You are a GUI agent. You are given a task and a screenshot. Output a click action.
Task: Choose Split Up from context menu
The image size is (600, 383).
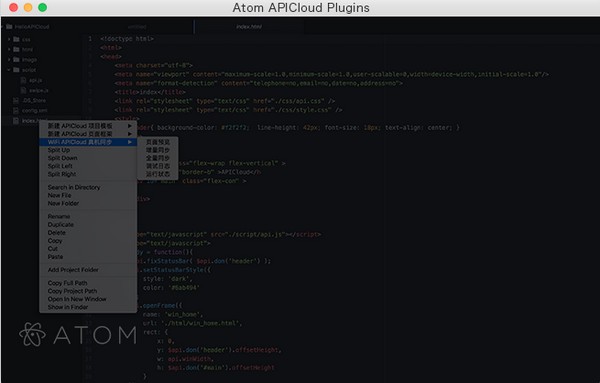[x=88, y=150]
